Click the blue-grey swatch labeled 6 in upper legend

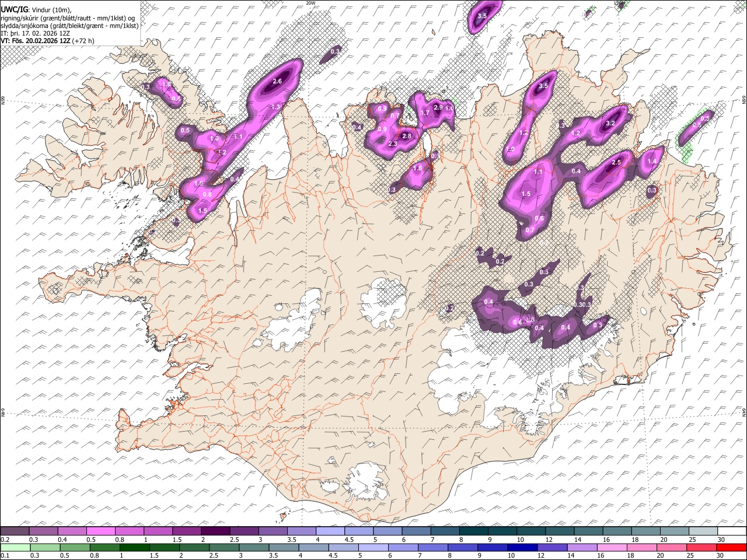tap(416, 531)
